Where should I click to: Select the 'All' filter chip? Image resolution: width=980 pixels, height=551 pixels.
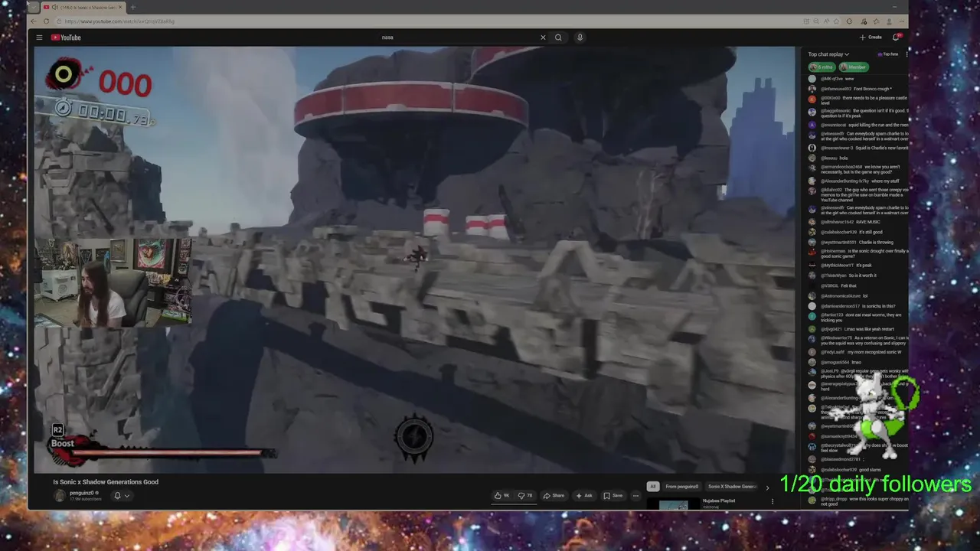click(652, 487)
